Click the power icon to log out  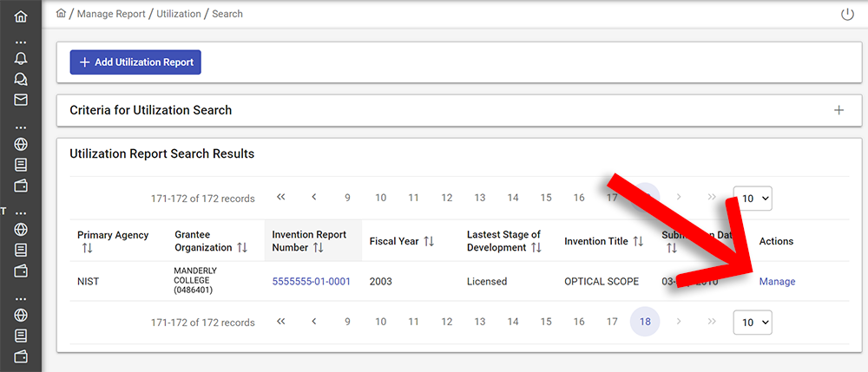point(848,14)
